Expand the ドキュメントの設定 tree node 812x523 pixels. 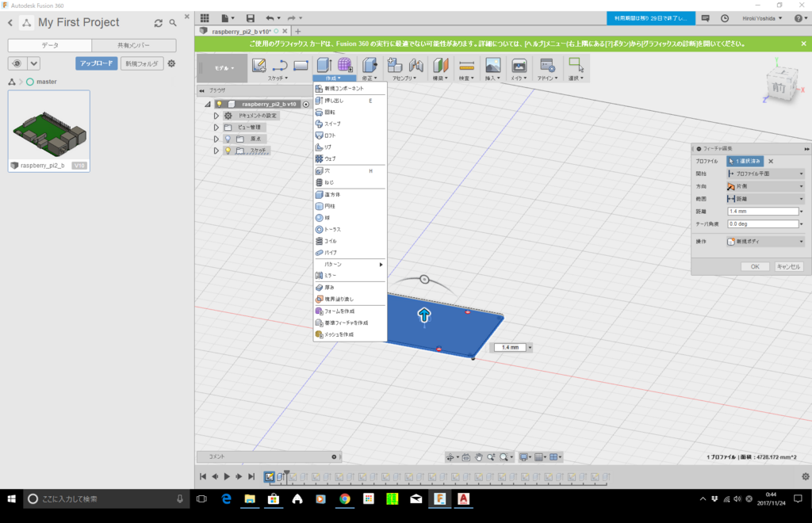coord(216,116)
